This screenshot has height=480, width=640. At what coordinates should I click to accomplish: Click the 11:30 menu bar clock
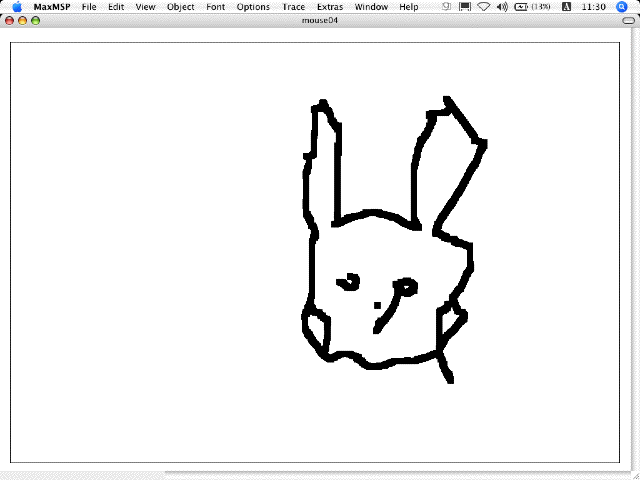592,7
